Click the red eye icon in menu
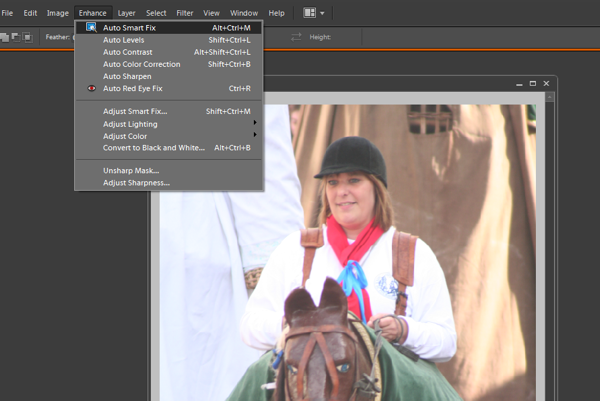This screenshot has width=600, height=401. [91, 88]
